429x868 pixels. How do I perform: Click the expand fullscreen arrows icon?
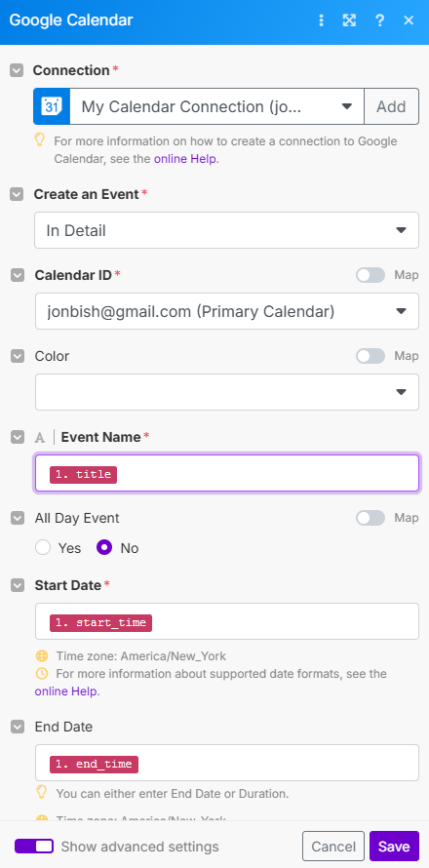349,21
